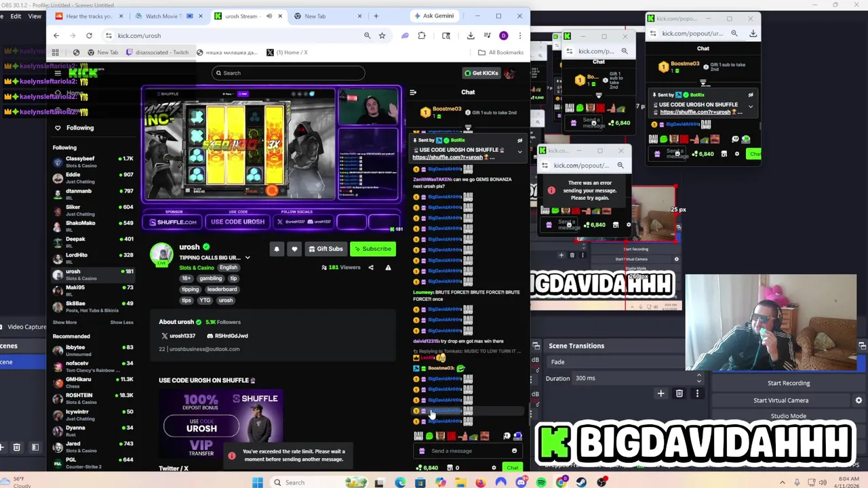
Task: Share the urosh stream
Action: (x=371, y=267)
